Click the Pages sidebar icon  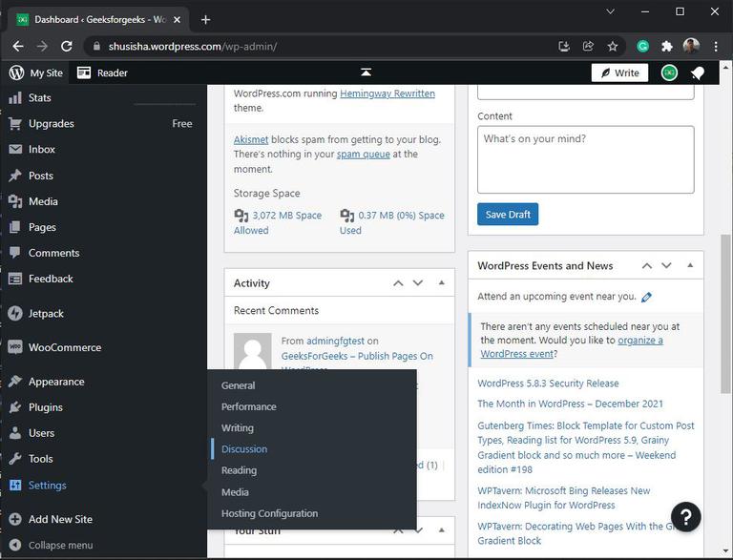pos(15,227)
